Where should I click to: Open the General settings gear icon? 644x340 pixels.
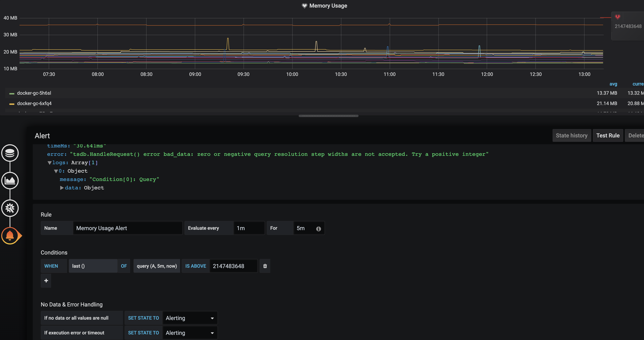tap(10, 208)
